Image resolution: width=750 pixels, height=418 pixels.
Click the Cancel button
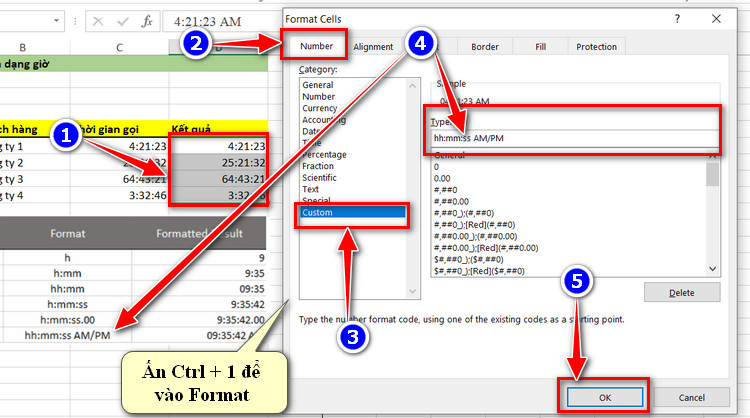[x=691, y=397]
